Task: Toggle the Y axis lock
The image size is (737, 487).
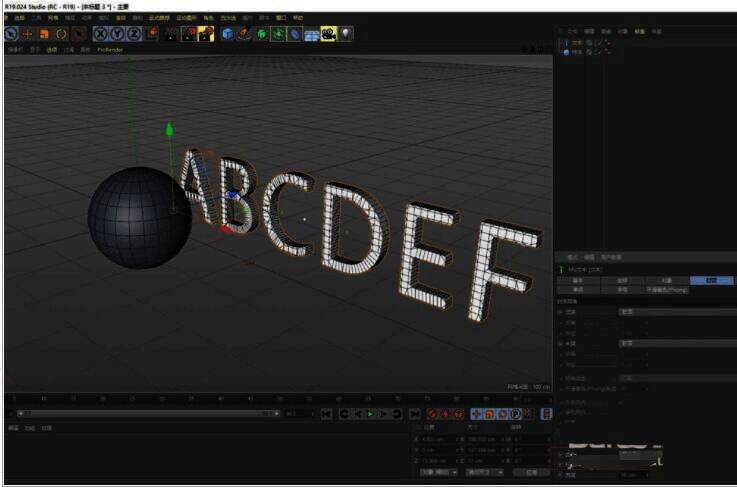Action: point(117,34)
